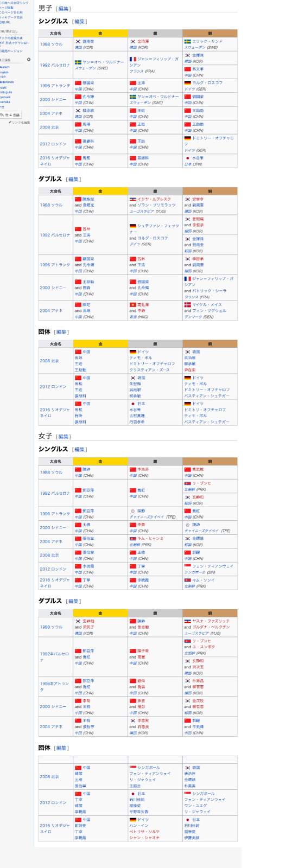Edit the men's 団体 section
The height and width of the screenshot is (868, 292).
[62, 332]
